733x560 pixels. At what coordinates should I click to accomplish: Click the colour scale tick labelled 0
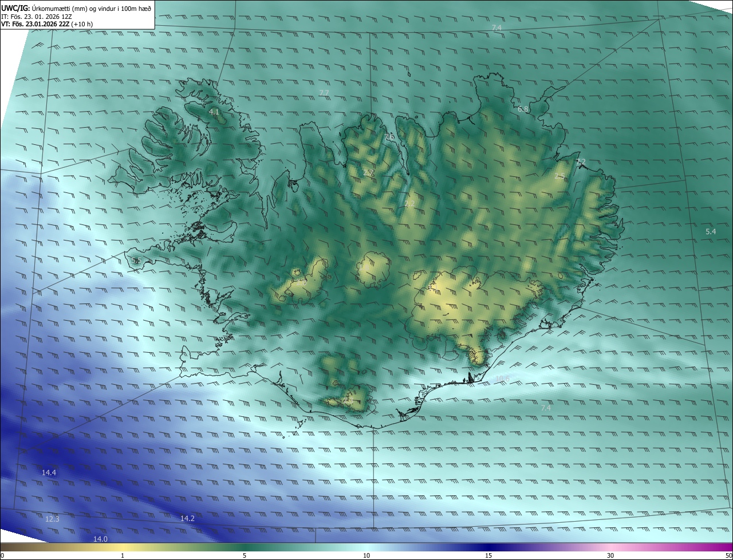2,555
